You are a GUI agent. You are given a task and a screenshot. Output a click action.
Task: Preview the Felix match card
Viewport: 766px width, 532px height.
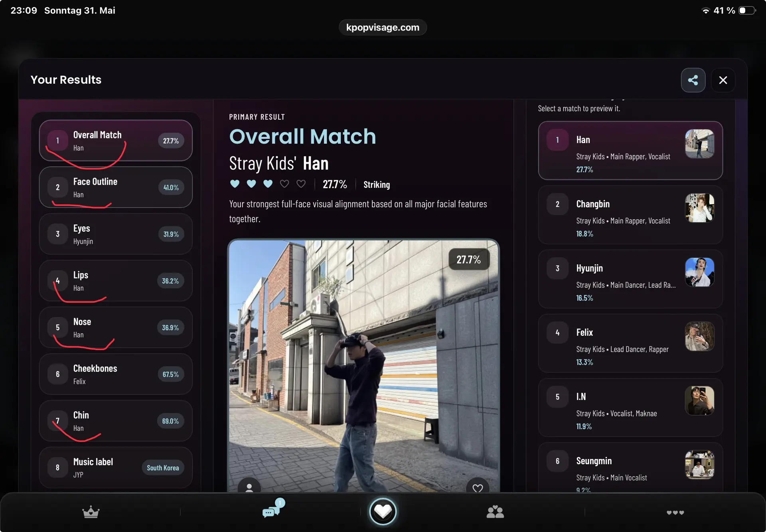pyautogui.click(x=630, y=343)
